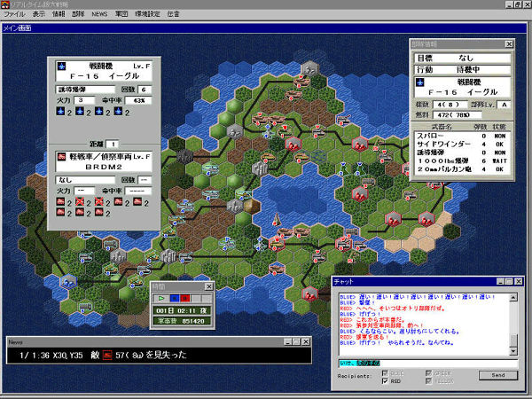This screenshot has width=532, height=399.
Task: Open the ファイル menu
Action: pos(14,14)
